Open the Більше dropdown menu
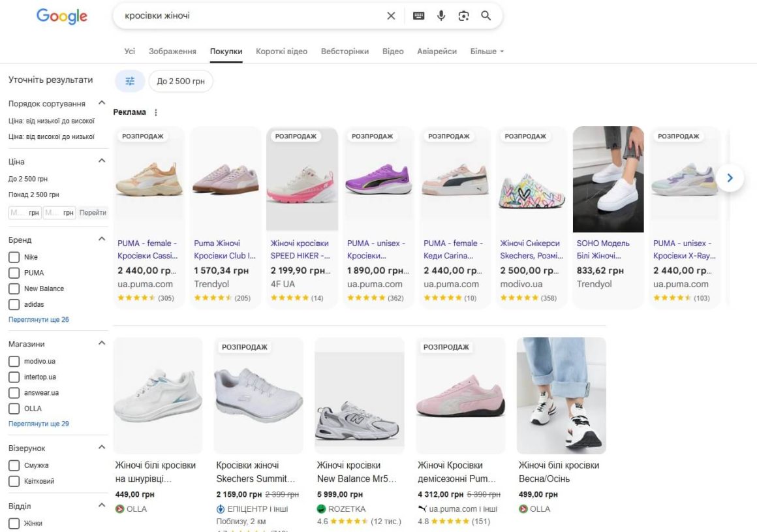The height and width of the screenshot is (532, 757). [487, 51]
